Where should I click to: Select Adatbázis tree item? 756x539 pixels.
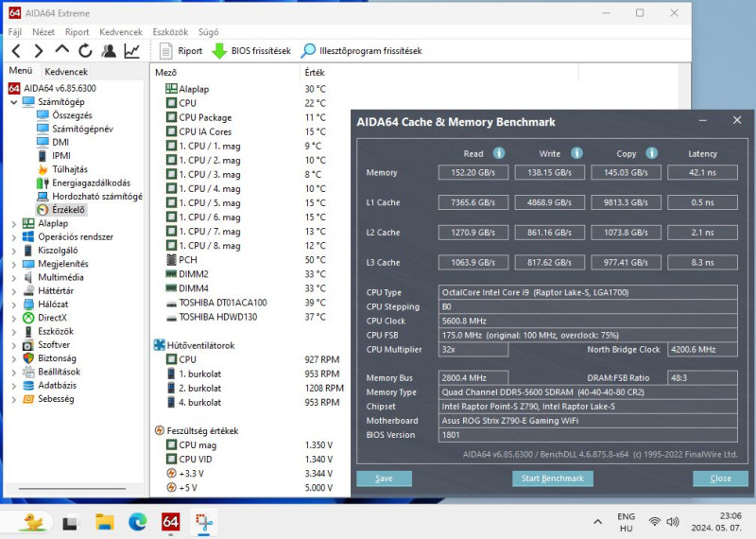[x=50, y=385]
